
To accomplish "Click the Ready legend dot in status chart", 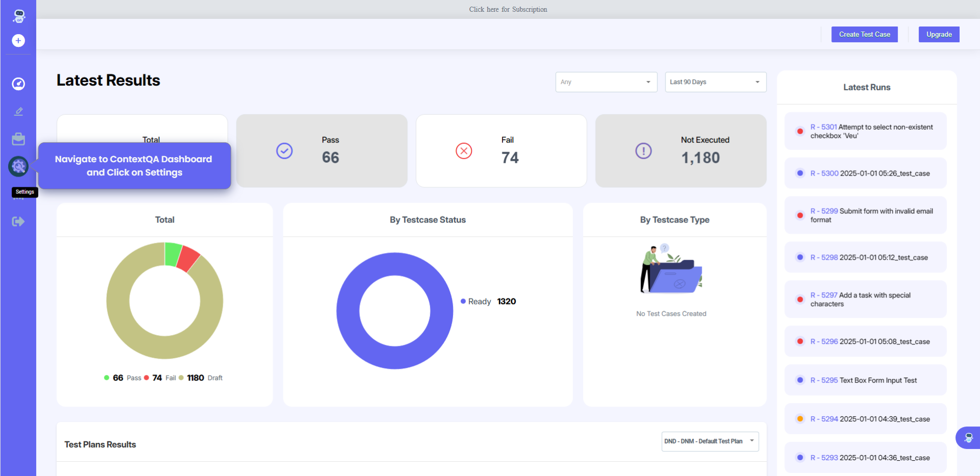I will 463,302.
